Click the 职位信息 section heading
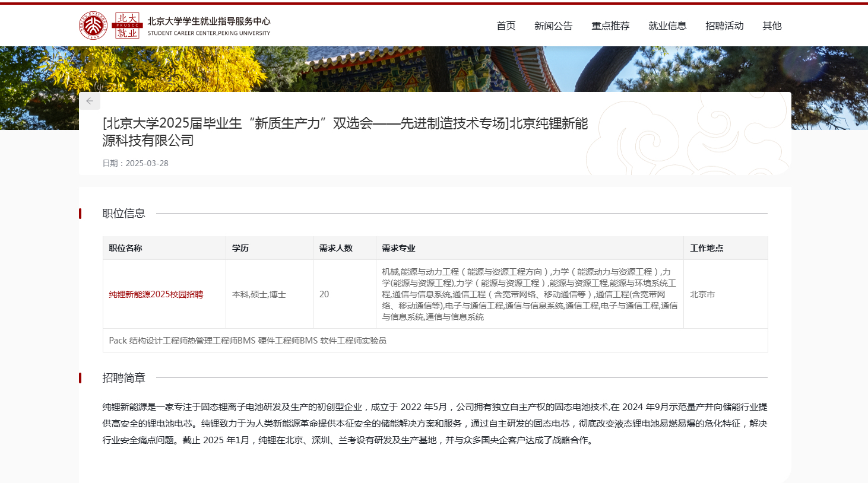The image size is (868, 483). 123,214
